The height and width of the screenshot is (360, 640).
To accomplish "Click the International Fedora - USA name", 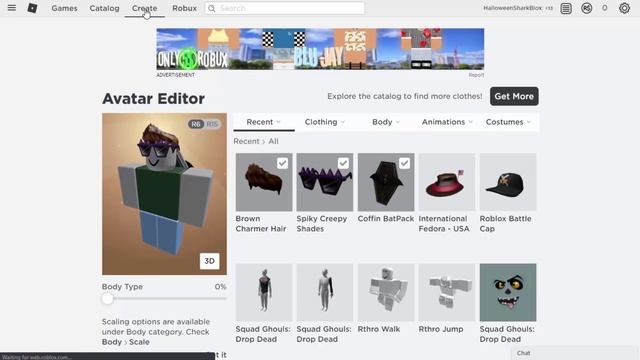I will click(444, 224).
